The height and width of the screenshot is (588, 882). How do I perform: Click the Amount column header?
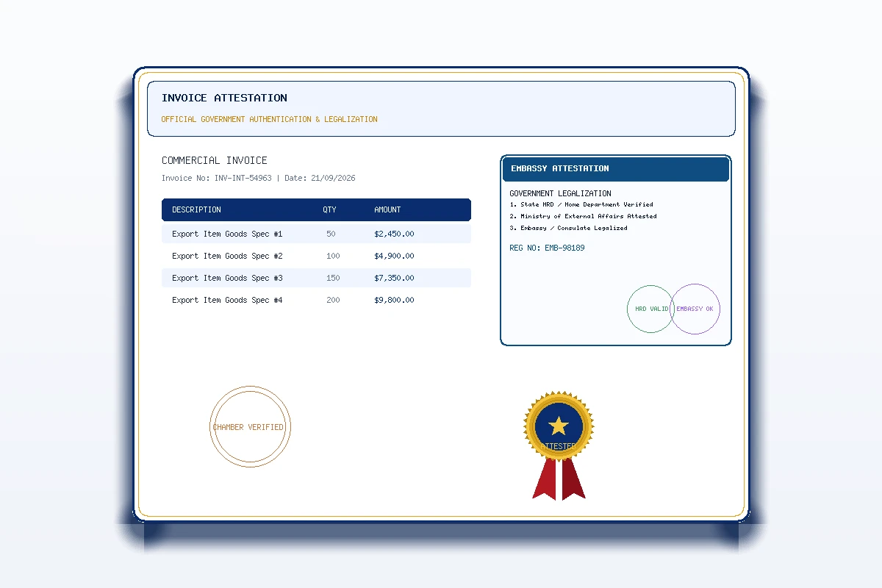coord(387,209)
